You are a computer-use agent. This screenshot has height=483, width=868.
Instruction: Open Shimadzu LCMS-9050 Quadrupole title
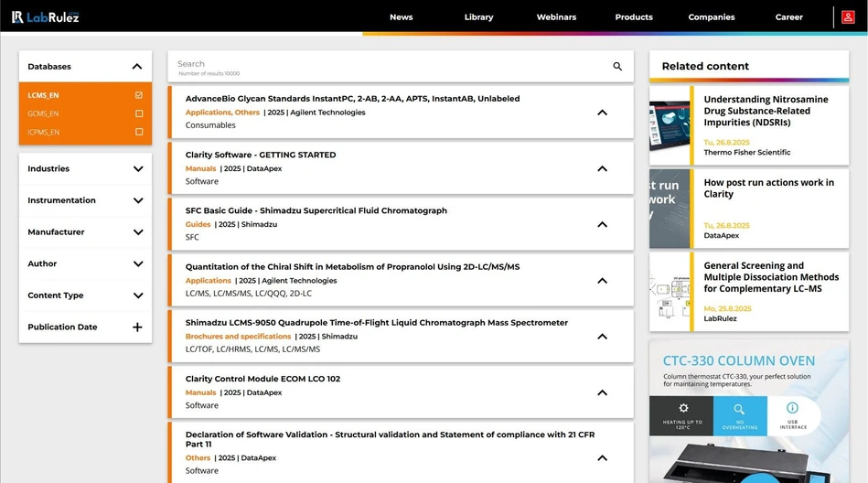pos(377,322)
